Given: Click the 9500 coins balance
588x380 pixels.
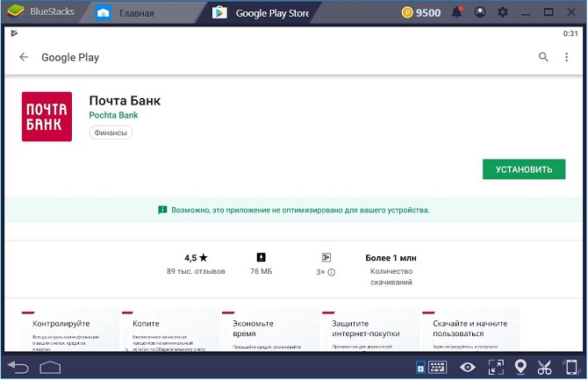Looking at the screenshot, I should pos(419,12).
